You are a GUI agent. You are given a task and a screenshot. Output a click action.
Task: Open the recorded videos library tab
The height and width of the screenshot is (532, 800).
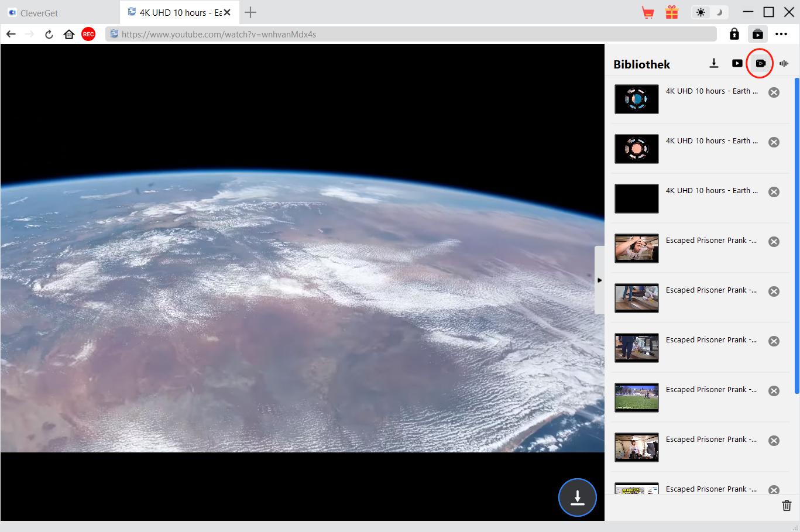coord(760,63)
